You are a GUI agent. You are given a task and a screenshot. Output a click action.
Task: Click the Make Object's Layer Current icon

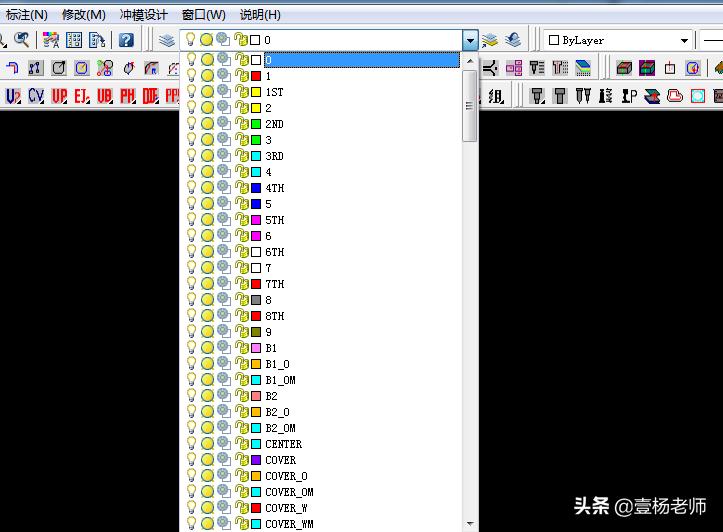pyautogui.click(x=490, y=41)
